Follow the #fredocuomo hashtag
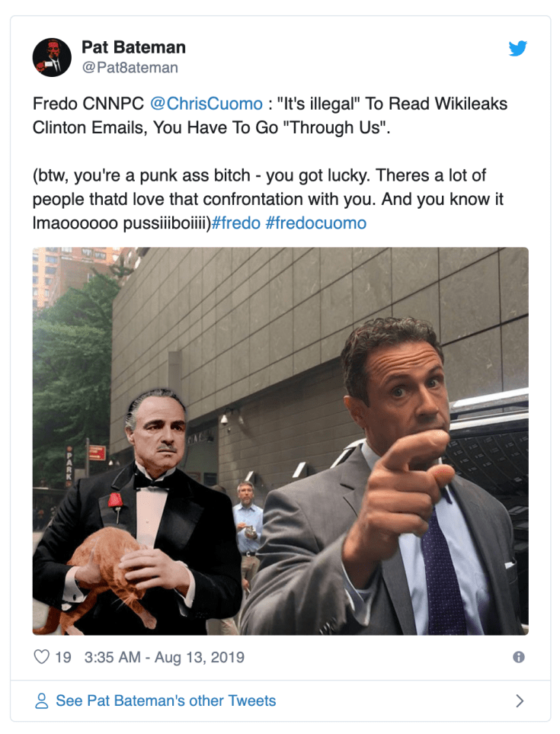560x734 pixels. [x=315, y=223]
